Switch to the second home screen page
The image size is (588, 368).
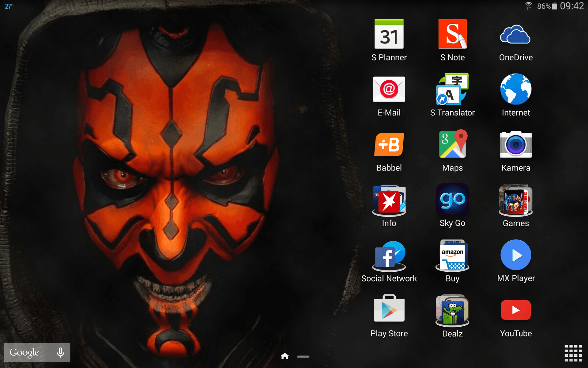tap(303, 357)
